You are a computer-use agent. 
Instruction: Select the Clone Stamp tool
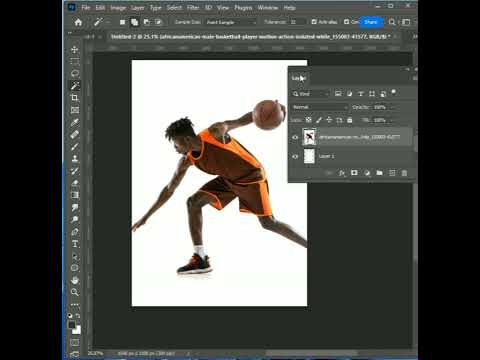(75, 159)
